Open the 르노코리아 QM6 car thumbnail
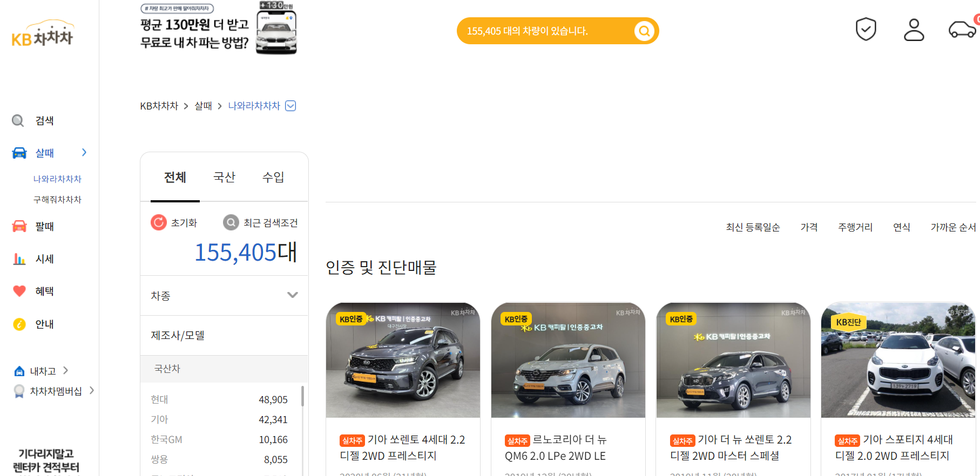980x476 pixels. pos(568,360)
